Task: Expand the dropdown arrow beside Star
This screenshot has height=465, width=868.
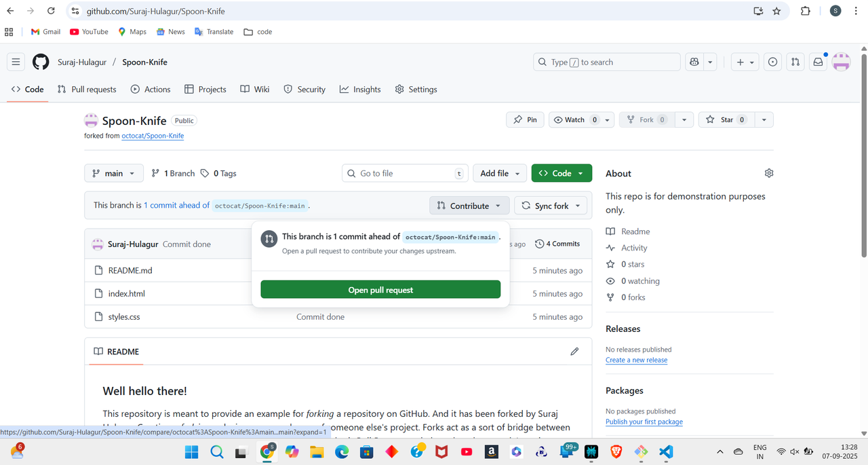Action: pos(764,119)
